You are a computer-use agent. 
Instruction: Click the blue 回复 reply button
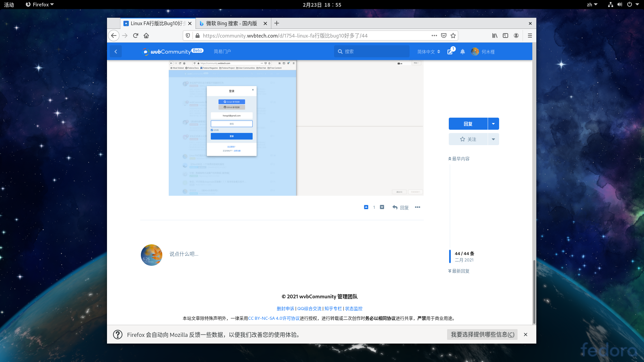pos(468,124)
